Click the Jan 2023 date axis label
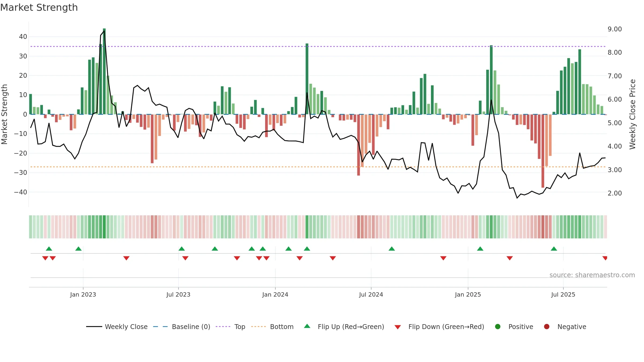Image resolution: width=644 pixels, height=362 pixels. click(x=83, y=294)
